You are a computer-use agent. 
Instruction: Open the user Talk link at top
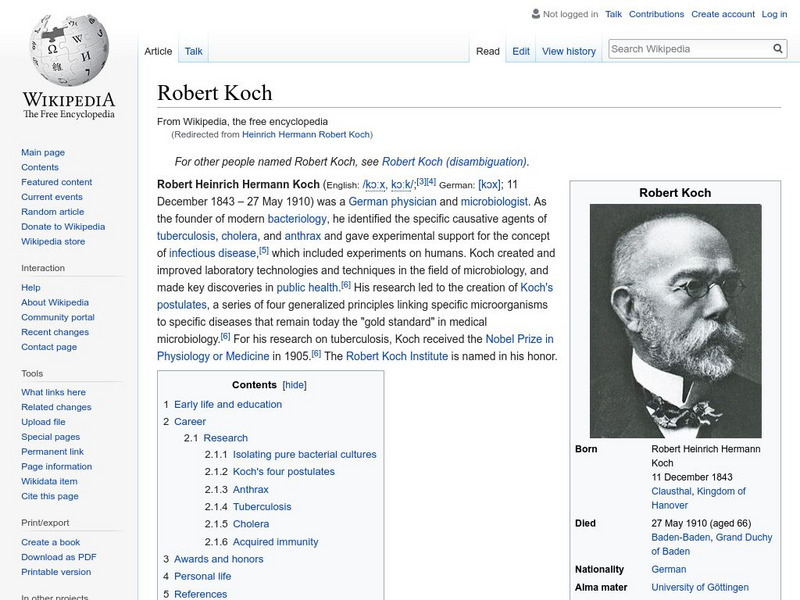[613, 14]
